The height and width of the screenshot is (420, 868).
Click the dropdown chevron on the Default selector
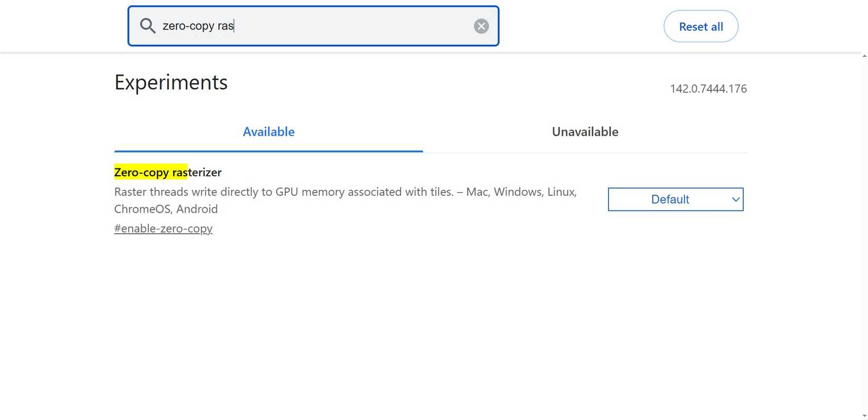tap(735, 199)
